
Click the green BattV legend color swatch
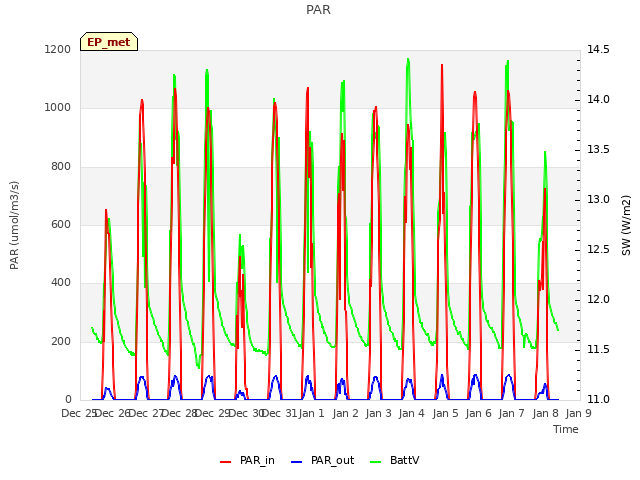tap(376, 462)
